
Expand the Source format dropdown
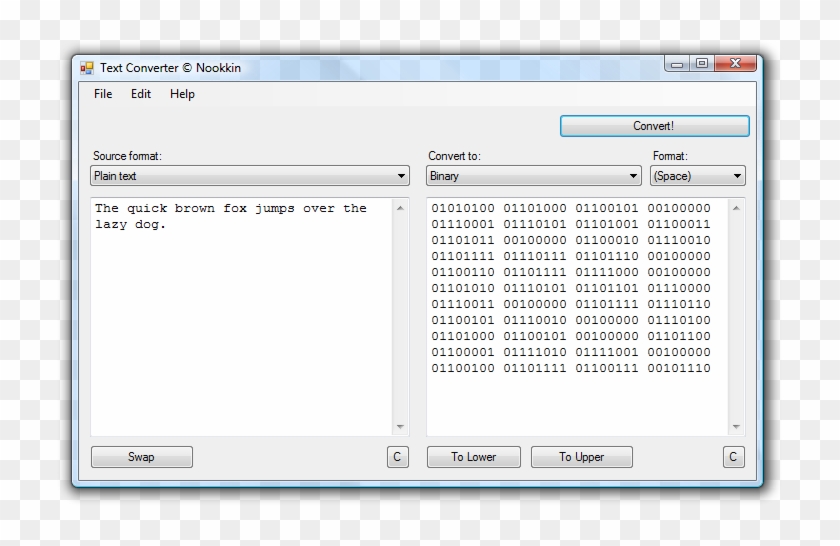401,176
